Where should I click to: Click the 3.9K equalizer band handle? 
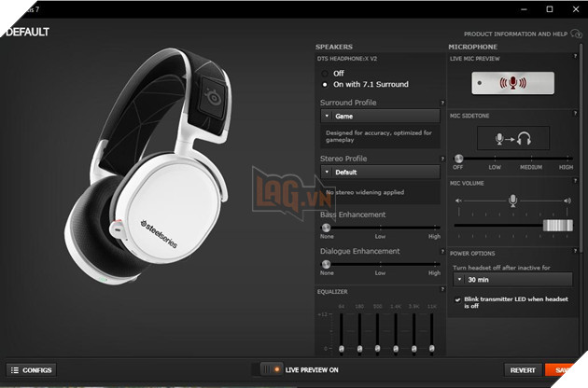[414, 349]
